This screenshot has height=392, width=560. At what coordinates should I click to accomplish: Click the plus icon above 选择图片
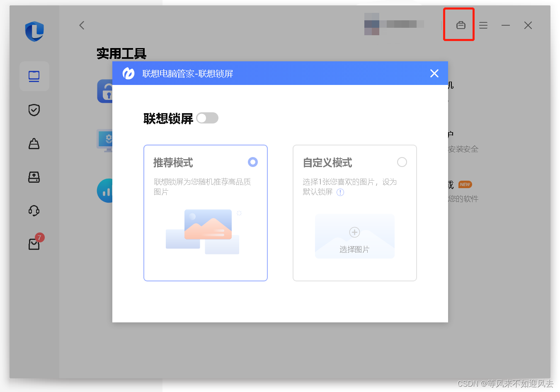point(354,232)
